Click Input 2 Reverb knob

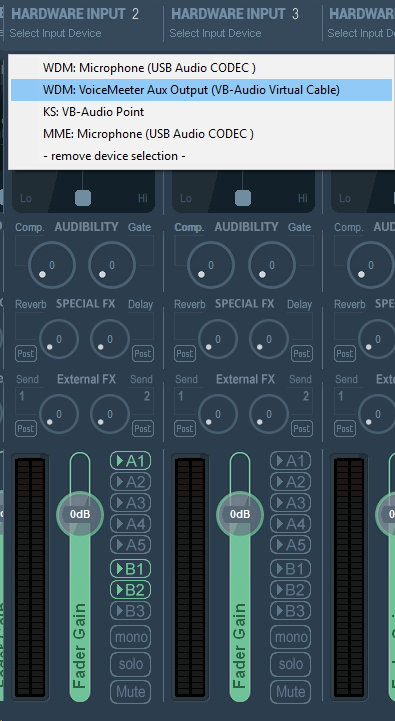tap(59, 339)
